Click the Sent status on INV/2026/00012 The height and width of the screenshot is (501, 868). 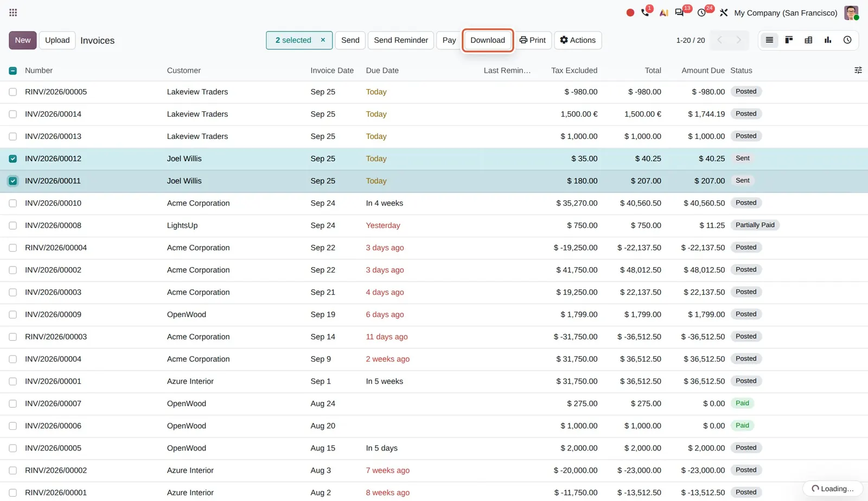(743, 158)
